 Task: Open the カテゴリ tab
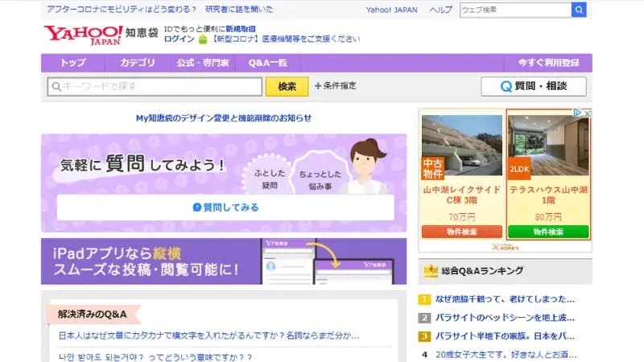point(138,63)
